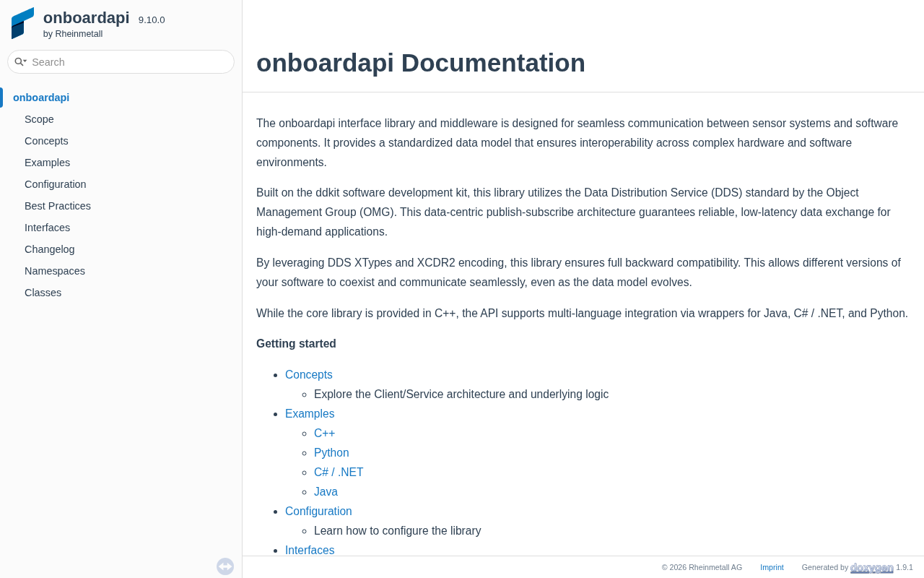Follow the Configuration link in Getting started
The width and height of the screenshot is (924, 578).
tap(318, 512)
